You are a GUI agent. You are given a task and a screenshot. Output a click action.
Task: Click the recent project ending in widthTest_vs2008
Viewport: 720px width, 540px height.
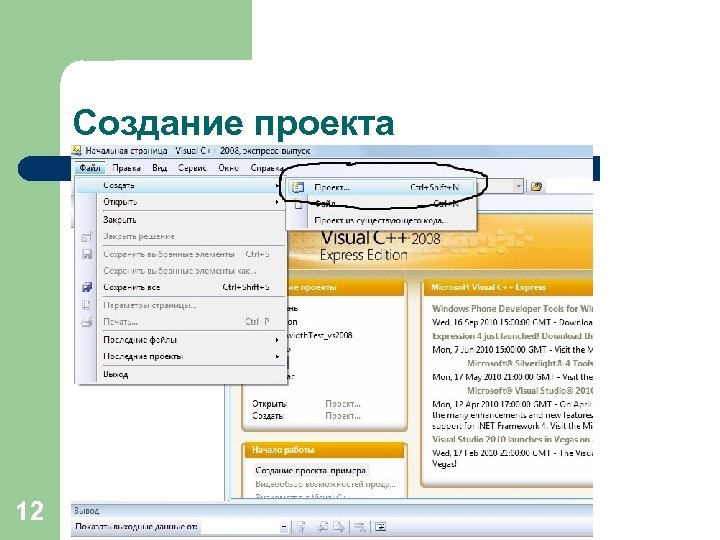(x=320, y=335)
